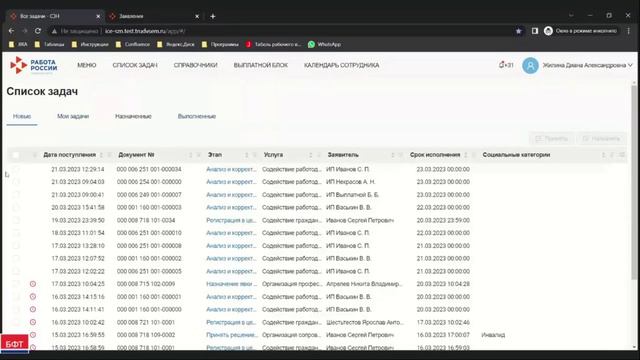This screenshot has height=360, width=640.
Task: Open the ВЫПЛАТНОЙ БЛОК menu
Action: [x=260, y=65]
